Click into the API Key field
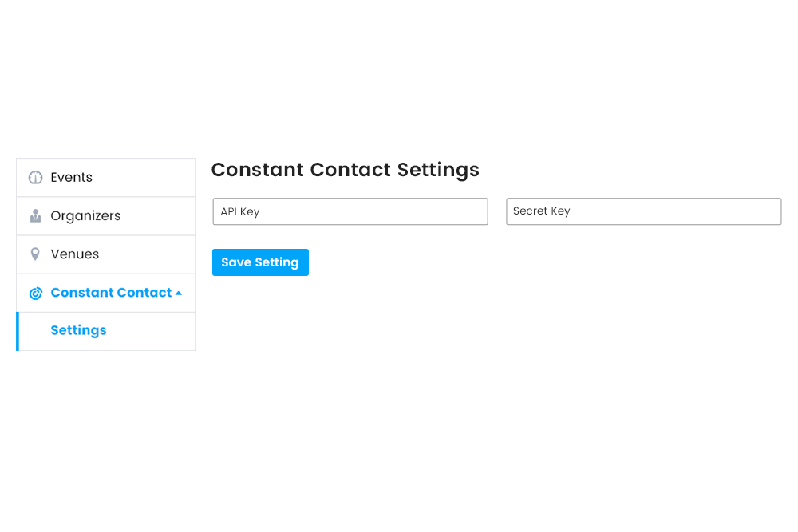 pos(350,211)
